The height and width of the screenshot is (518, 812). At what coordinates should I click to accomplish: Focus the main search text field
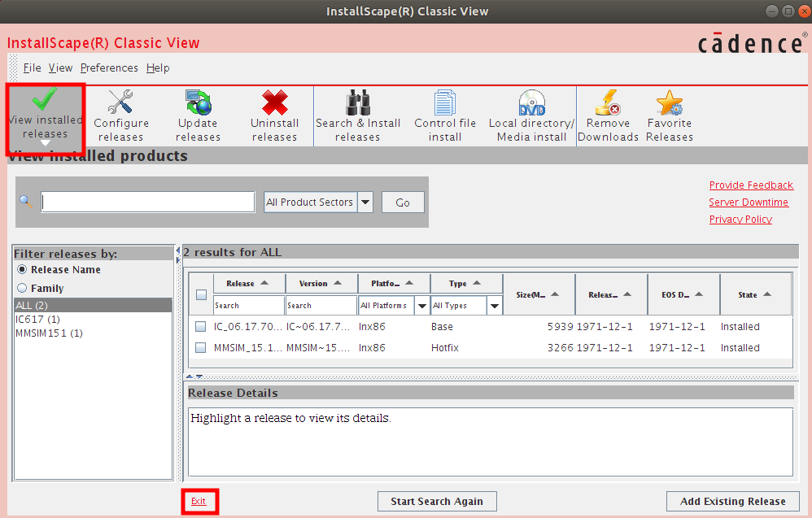(148, 202)
